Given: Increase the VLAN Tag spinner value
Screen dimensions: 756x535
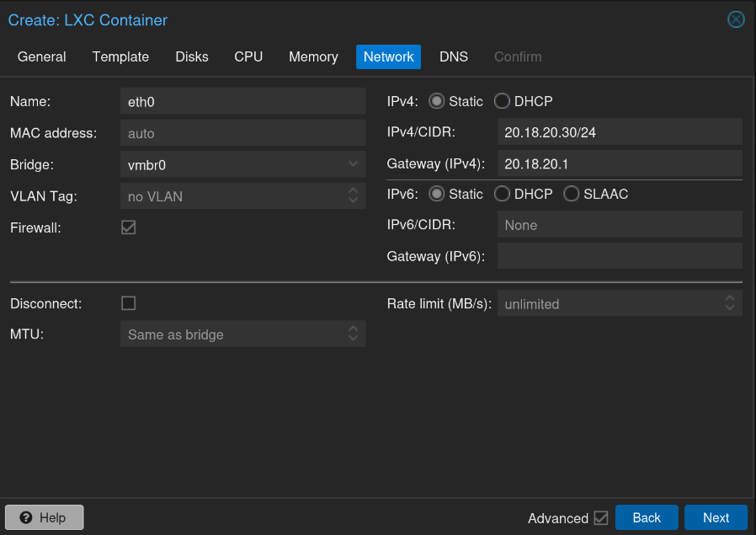Looking at the screenshot, I should tap(354, 190).
